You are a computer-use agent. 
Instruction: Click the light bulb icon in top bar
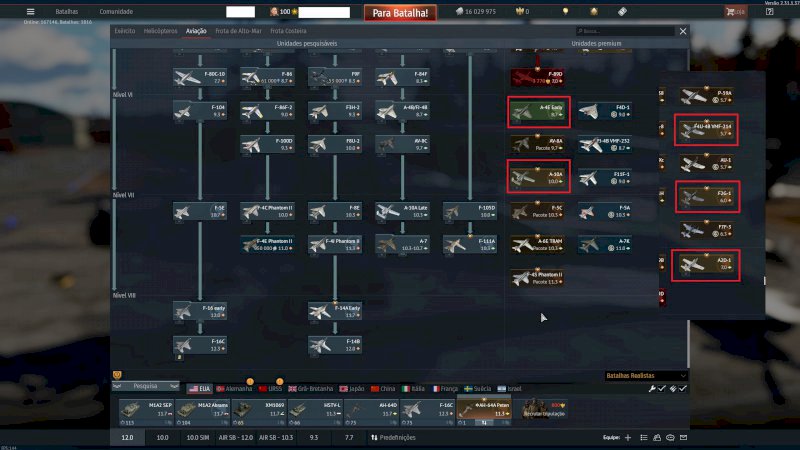(565, 11)
